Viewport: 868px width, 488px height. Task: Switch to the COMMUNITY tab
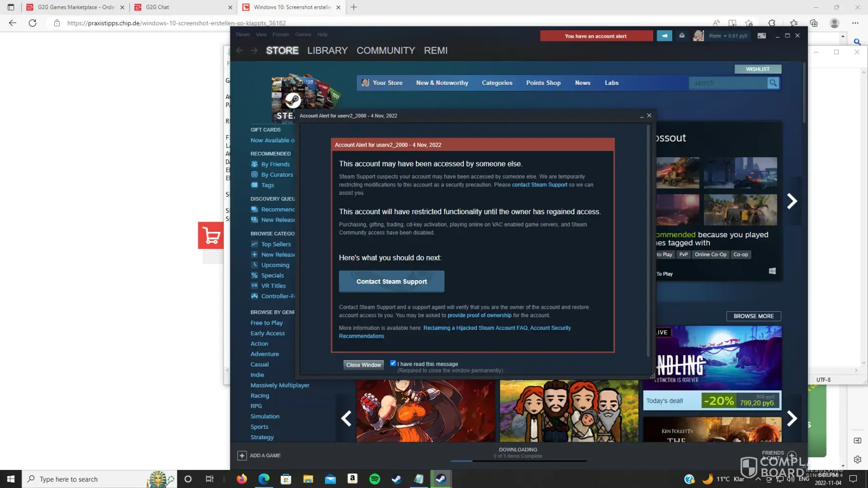386,51
